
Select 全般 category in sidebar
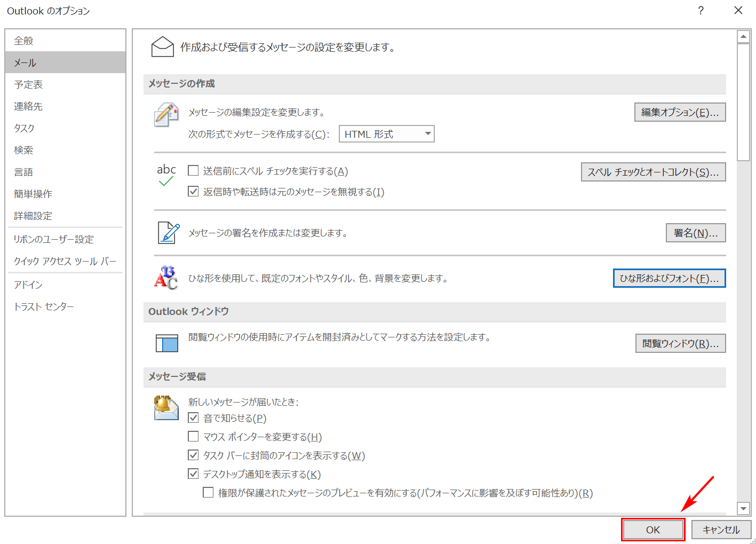pos(66,41)
